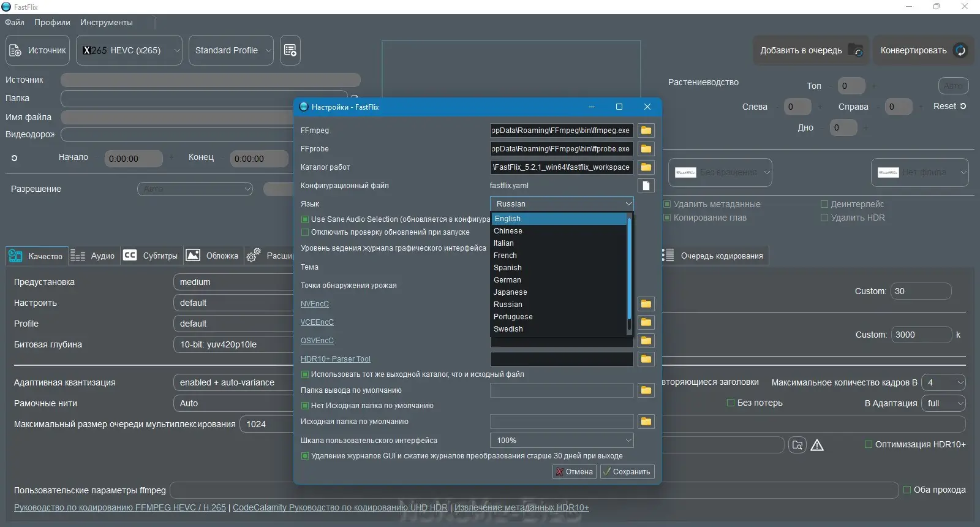Save settings with Сохранить button
The image size is (980, 527).
click(x=627, y=472)
